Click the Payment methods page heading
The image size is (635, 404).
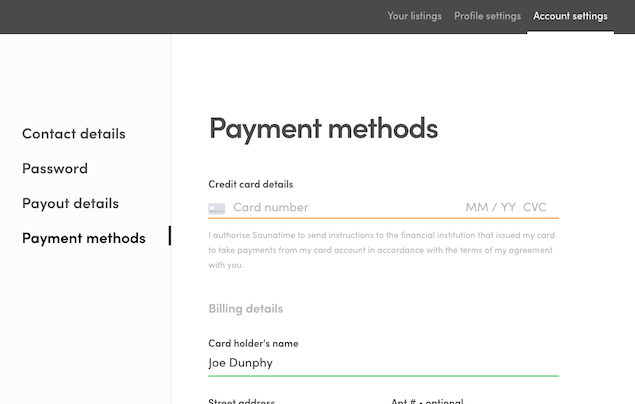(323, 128)
